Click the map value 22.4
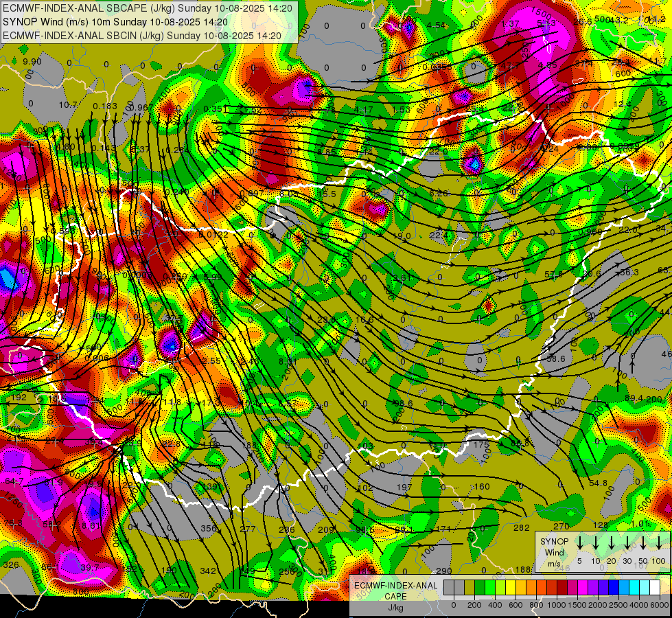 point(439,235)
